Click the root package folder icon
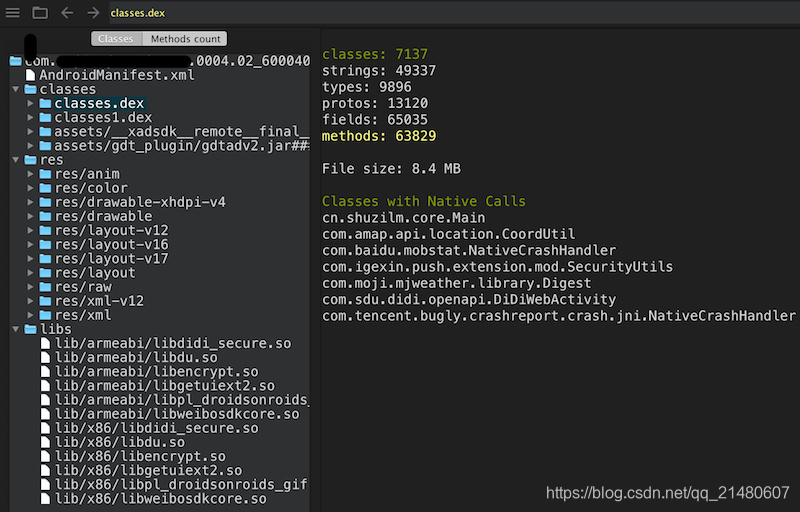The image size is (800, 512). 16,61
